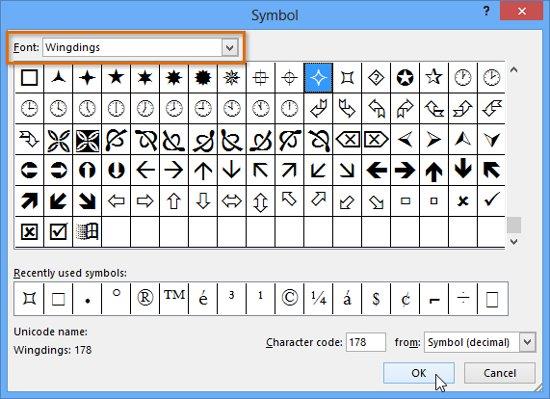Viewport: 550px width, 399px height.
Task: Select the outlined right arrow symbol
Action: 145,201
